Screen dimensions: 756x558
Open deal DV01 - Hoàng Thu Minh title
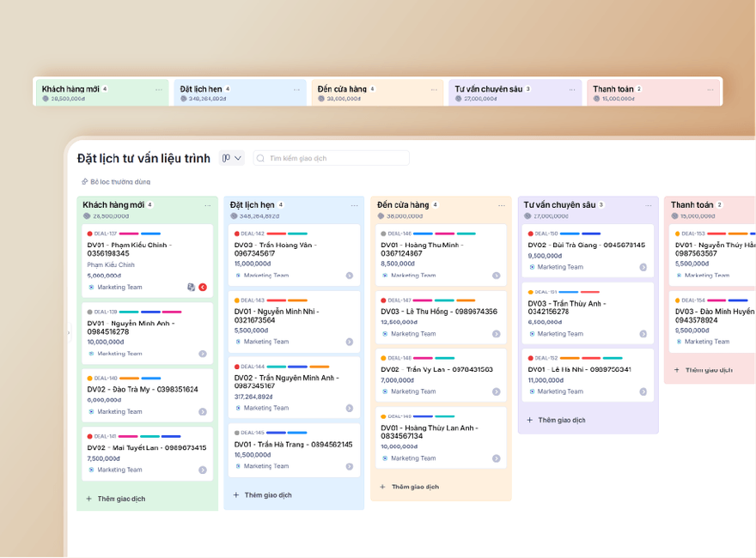point(422,249)
